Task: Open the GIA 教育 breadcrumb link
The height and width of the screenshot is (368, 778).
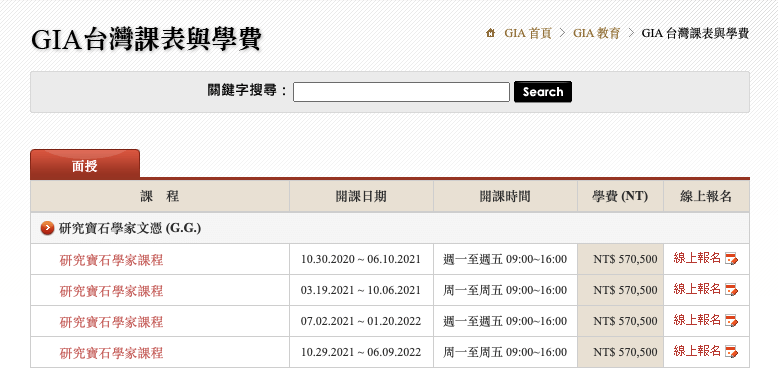Action: click(596, 33)
